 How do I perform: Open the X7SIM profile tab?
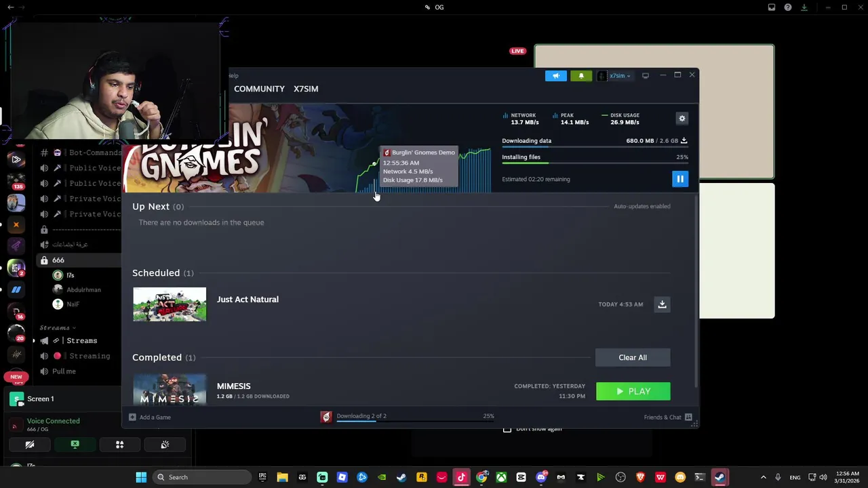click(306, 89)
